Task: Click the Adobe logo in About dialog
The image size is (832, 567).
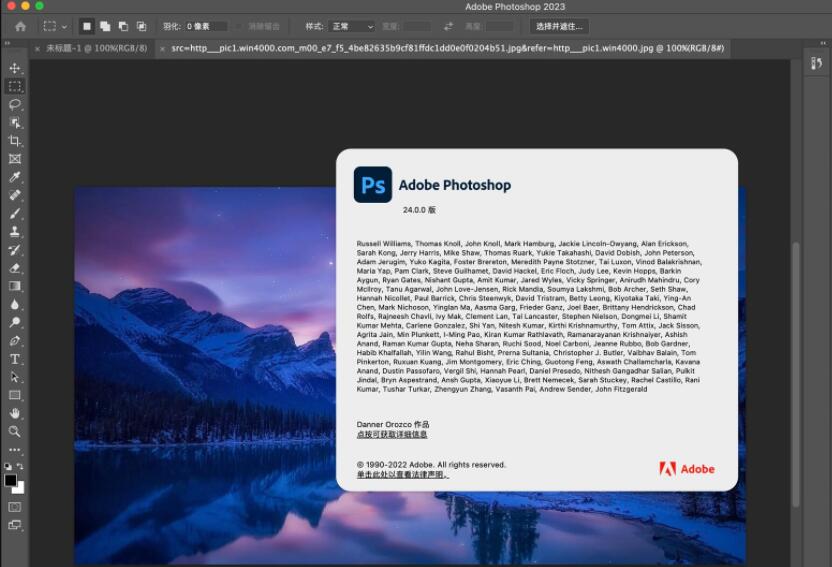Action: (687, 469)
